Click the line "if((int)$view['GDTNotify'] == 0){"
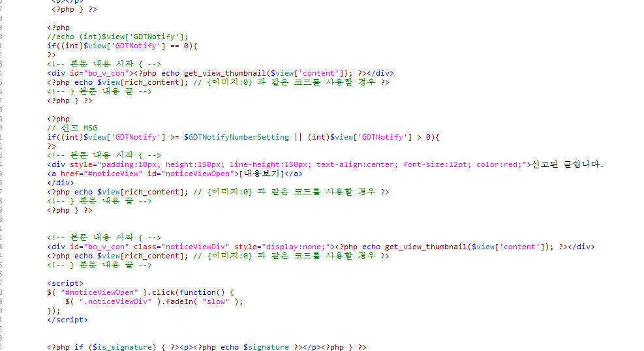 click(x=122, y=46)
